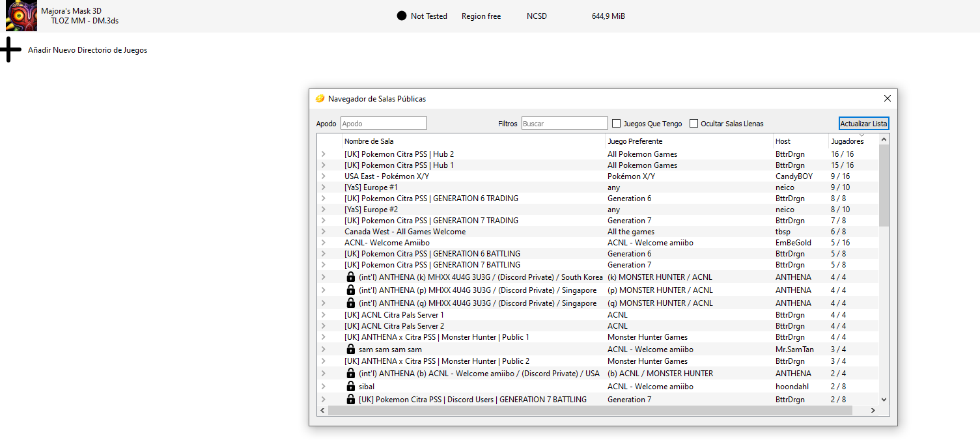Close the Navegador de Salas Públicas dialog
Viewport: 980px width, 440px height.
[x=887, y=99]
